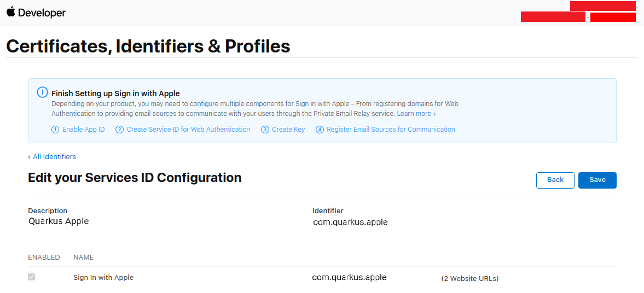Save the Services ID configuration
The width and height of the screenshot is (644, 293).
click(597, 180)
